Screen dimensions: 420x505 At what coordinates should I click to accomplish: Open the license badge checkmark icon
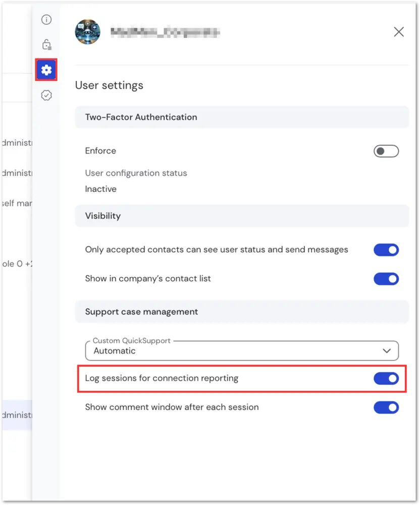tap(46, 95)
